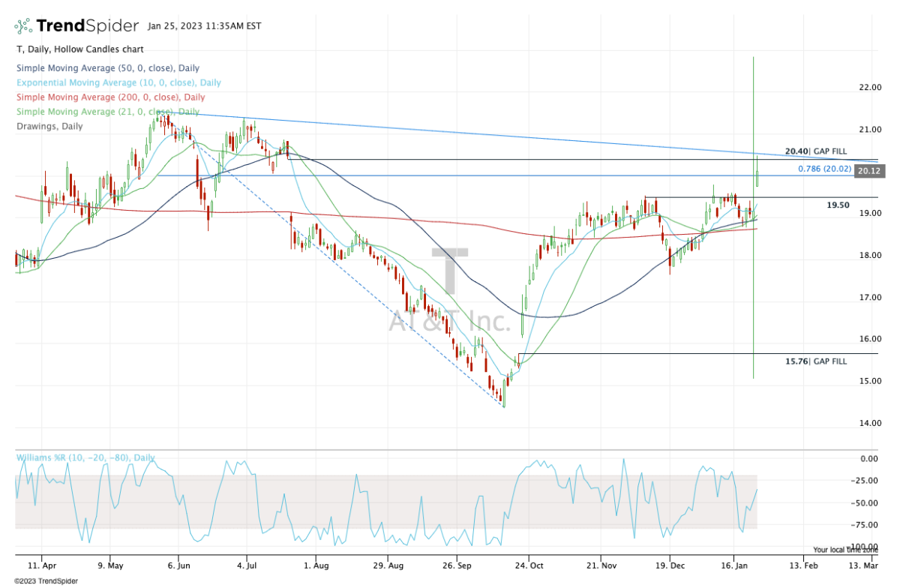Image resolution: width=900 pixels, height=588 pixels.
Task: Toggle the Simple Moving Average (200) legend
Action: 109,97
